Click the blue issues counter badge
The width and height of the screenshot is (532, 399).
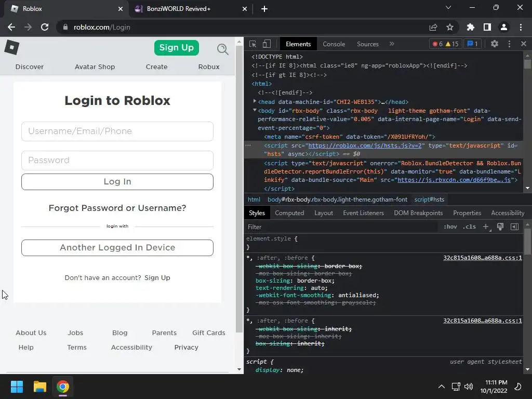click(x=473, y=44)
